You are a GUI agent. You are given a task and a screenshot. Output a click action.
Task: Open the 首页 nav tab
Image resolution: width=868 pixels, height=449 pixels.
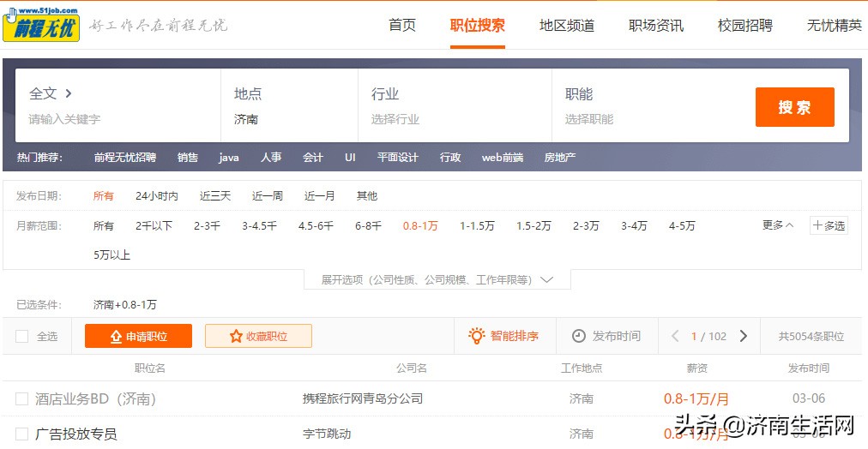pyautogui.click(x=402, y=26)
